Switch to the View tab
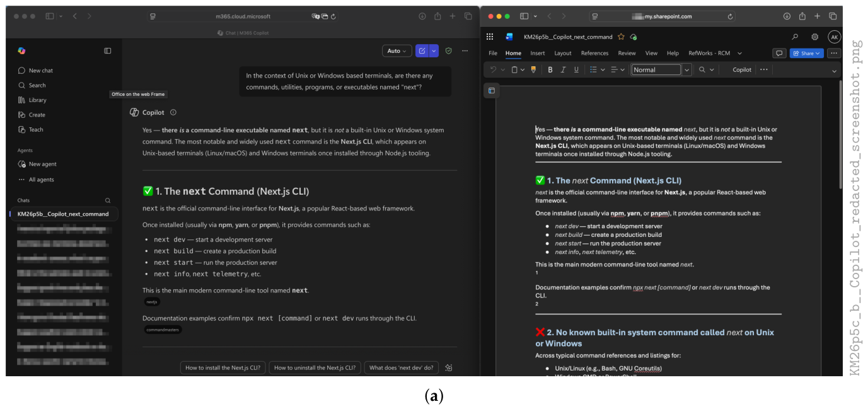The height and width of the screenshot is (409, 868). 651,54
